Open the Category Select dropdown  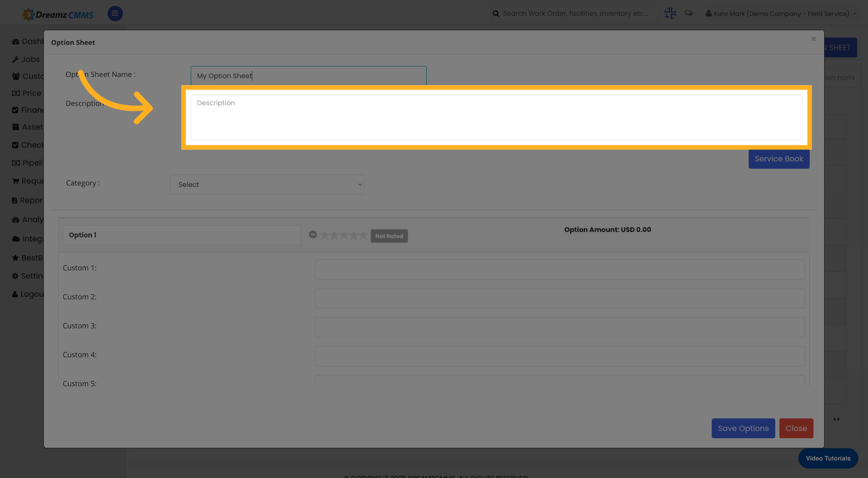(x=267, y=185)
